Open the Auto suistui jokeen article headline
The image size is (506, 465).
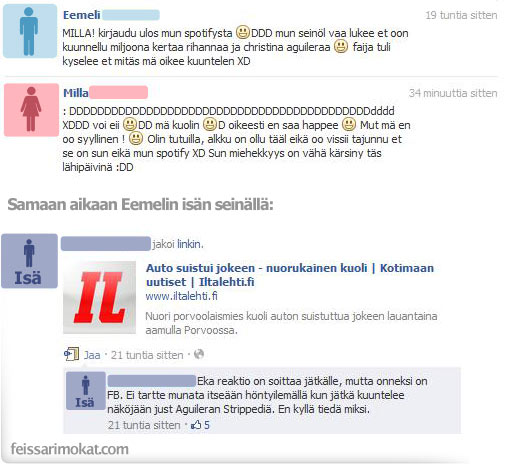coord(290,275)
